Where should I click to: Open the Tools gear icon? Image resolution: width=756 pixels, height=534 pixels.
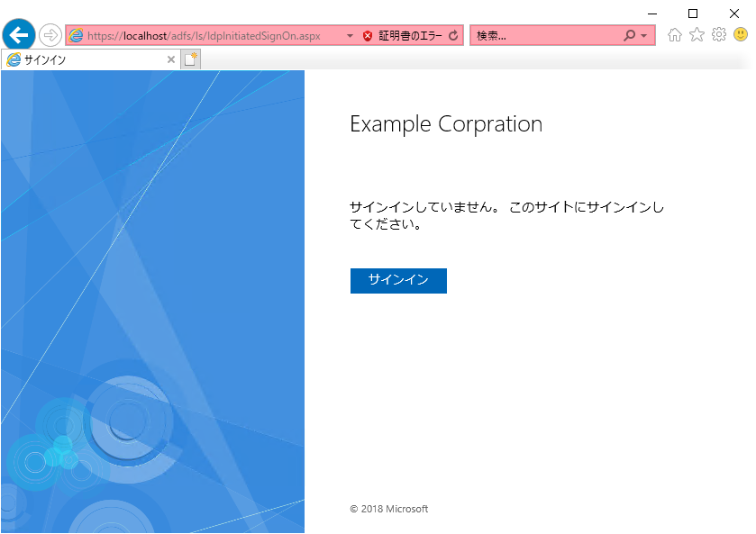(x=719, y=35)
